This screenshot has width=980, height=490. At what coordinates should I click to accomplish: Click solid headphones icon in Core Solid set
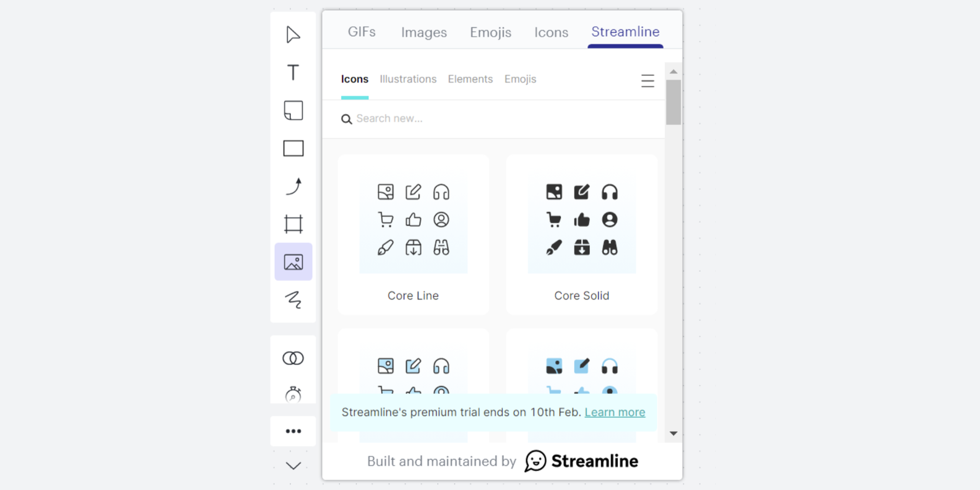point(609,192)
